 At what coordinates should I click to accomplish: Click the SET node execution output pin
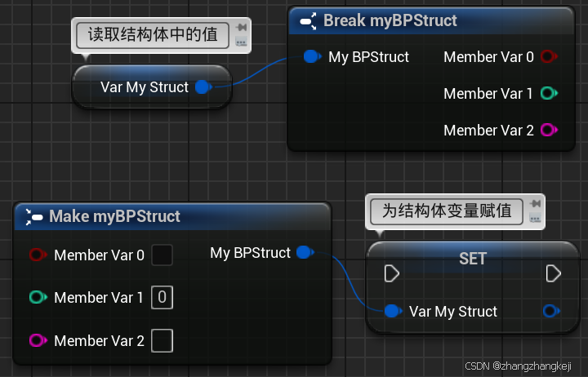[554, 273]
